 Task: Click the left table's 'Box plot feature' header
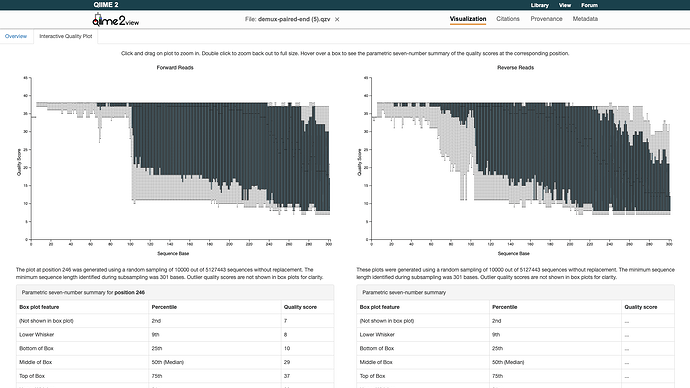(x=39, y=307)
